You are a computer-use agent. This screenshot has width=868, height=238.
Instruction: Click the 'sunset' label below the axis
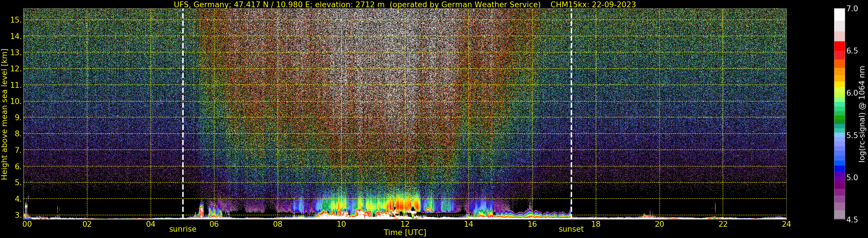tap(571, 229)
